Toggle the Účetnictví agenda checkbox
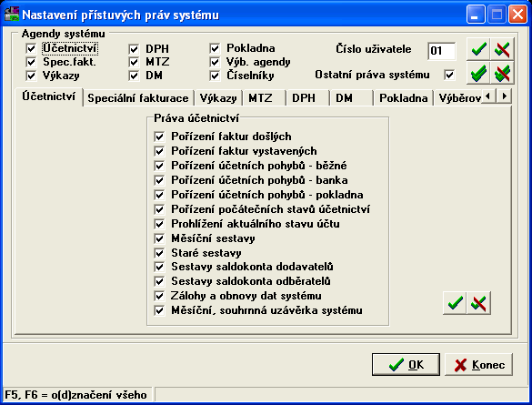 tap(31, 48)
